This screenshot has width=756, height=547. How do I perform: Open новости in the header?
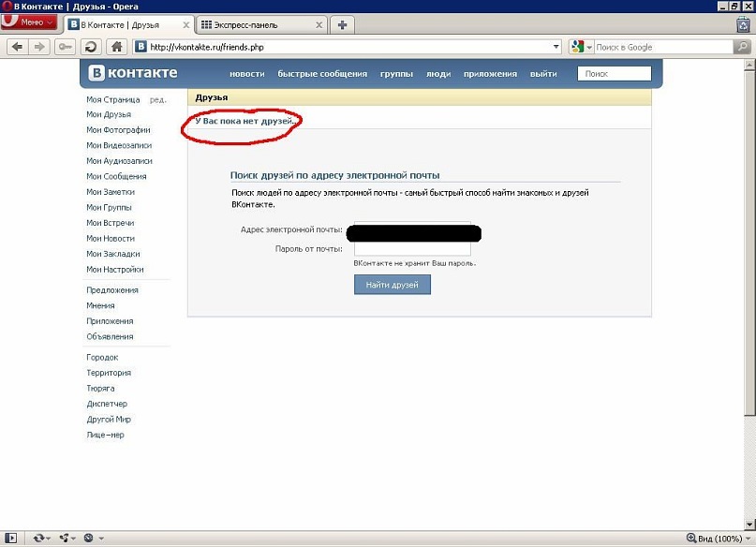[247, 74]
